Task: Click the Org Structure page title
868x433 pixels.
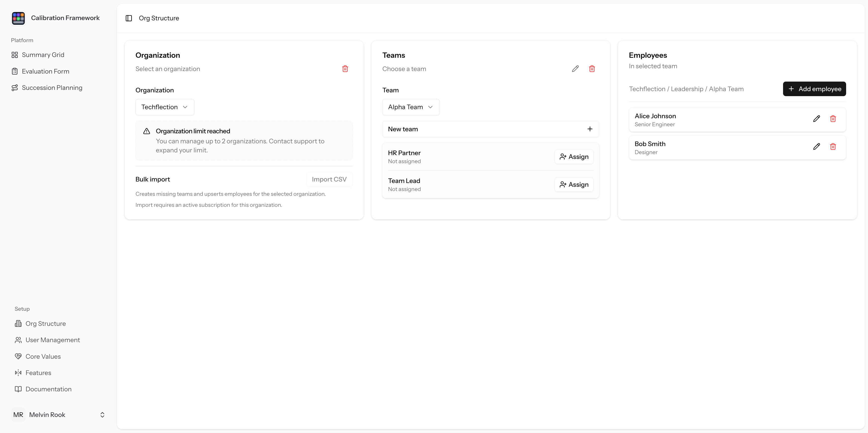Action: pyautogui.click(x=159, y=18)
